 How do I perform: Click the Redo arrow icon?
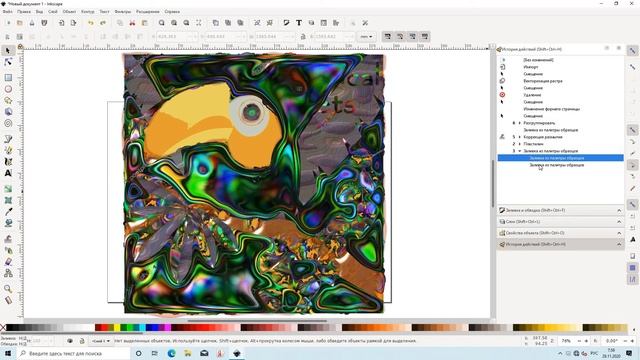(103, 23)
